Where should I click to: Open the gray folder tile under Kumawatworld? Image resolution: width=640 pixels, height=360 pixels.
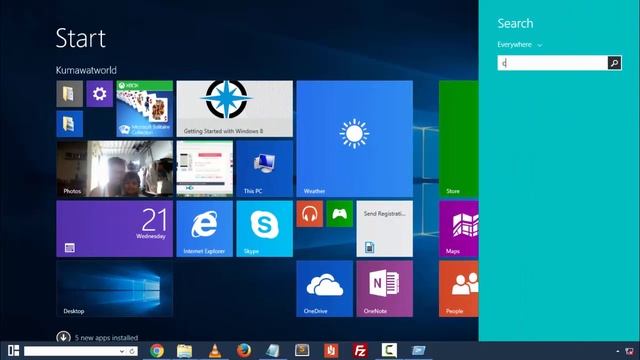click(69, 94)
